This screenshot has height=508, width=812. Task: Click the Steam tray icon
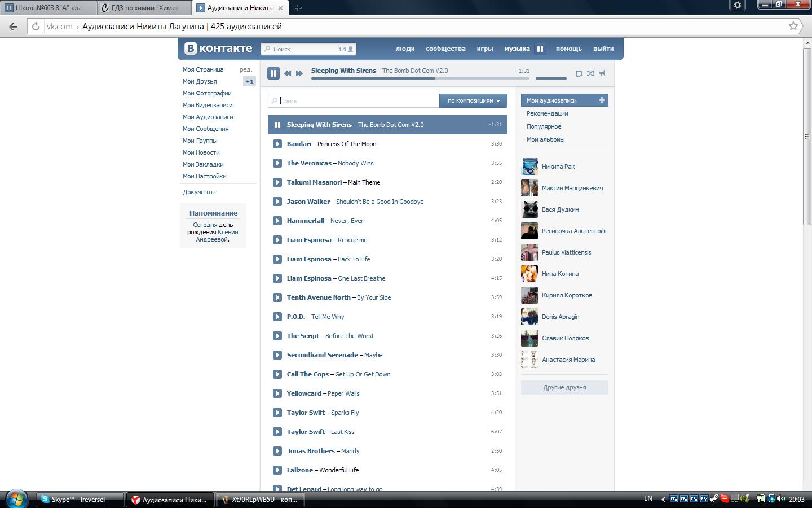(x=714, y=499)
